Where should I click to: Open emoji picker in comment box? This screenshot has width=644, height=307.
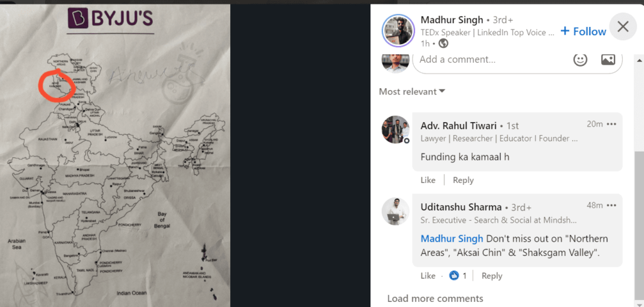click(580, 60)
